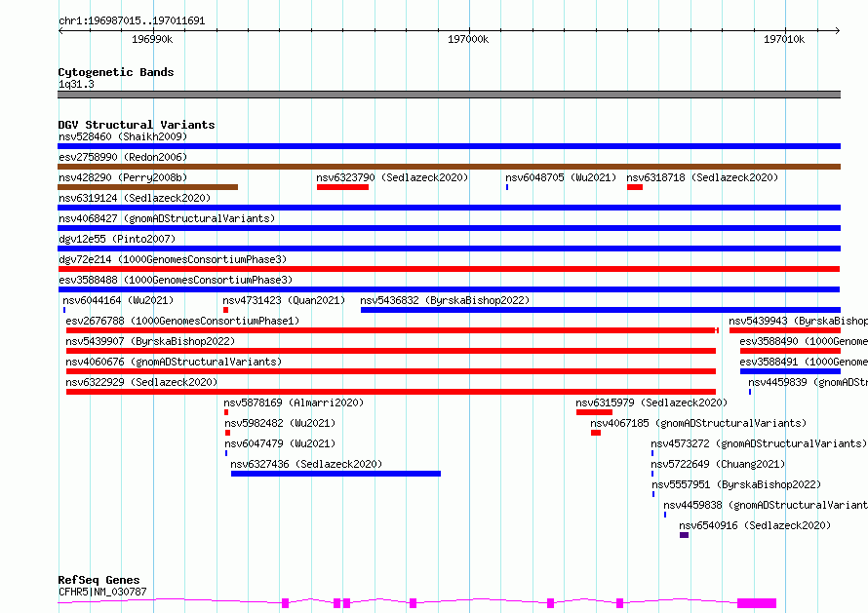Open the CFHR5|NM_030787 gene label
The width and height of the screenshot is (868, 613).
click(102, 592)
